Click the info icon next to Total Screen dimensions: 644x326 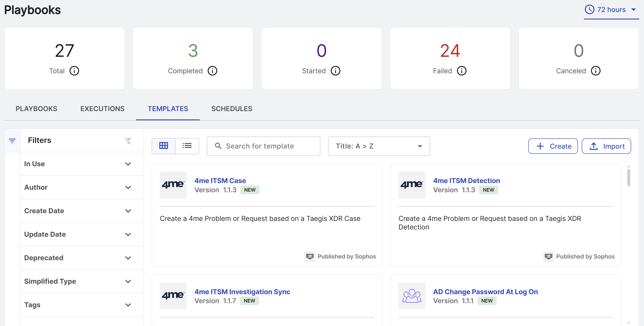tap(74, 71)
